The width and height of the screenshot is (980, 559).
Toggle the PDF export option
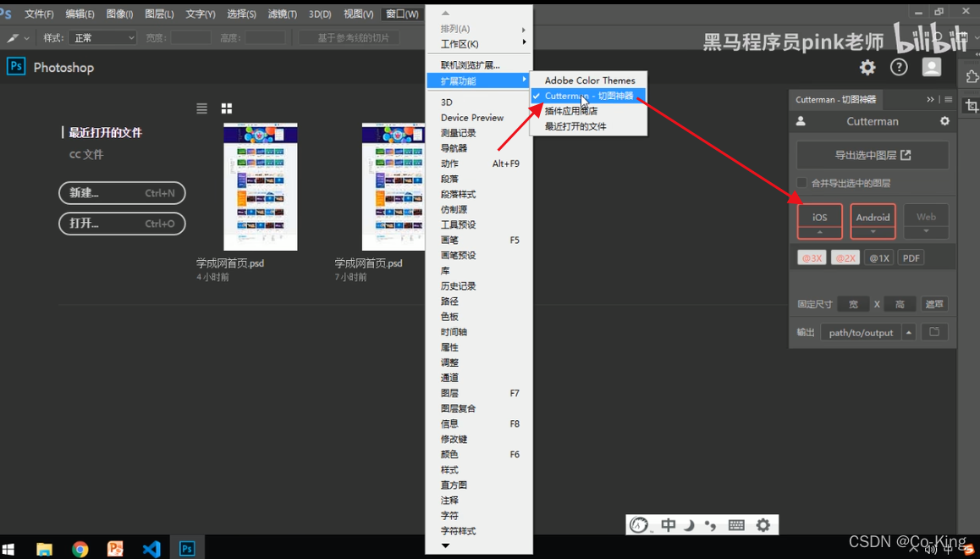[x=911, y=257]
